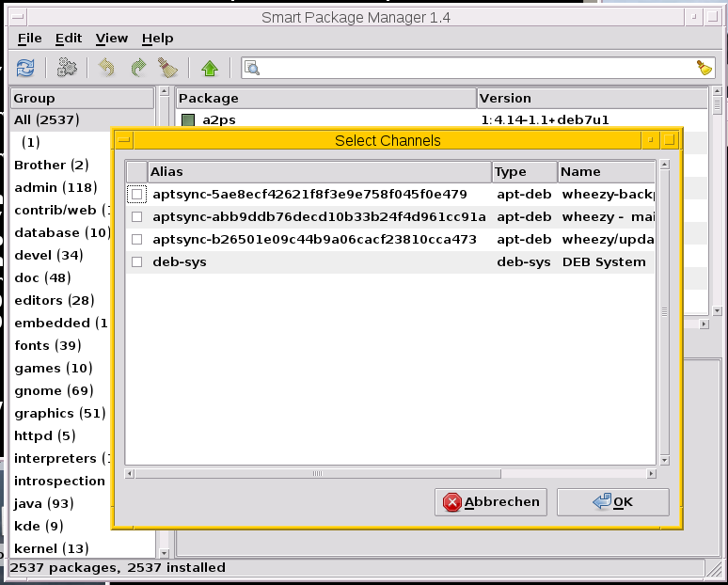Click the gears Apply Changes toolbar icon
Image resolution: width=728 pixels, height=585 pixels.
tap(67, 68)
